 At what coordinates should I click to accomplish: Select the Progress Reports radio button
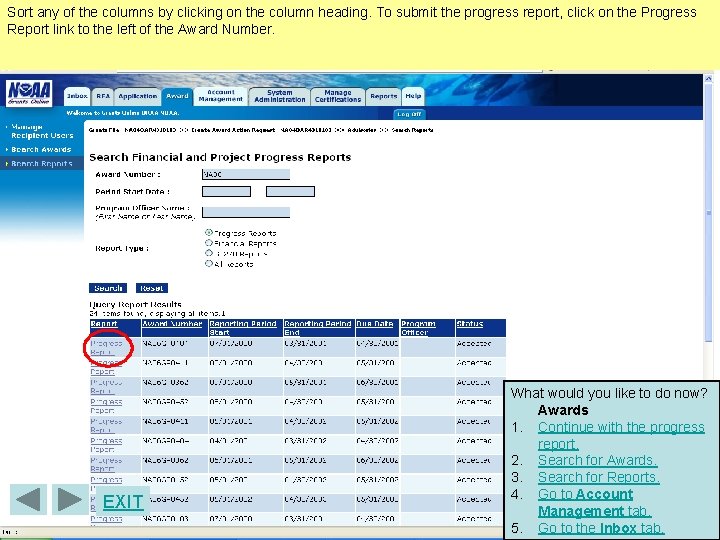[208, 232]
